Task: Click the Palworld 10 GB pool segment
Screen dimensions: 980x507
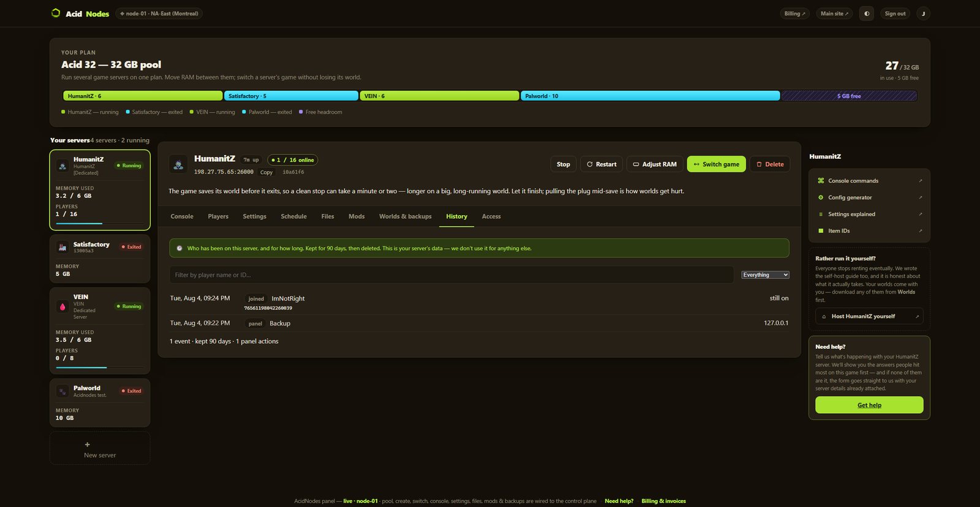Action: pyautogui.click(x=650, y=96)
